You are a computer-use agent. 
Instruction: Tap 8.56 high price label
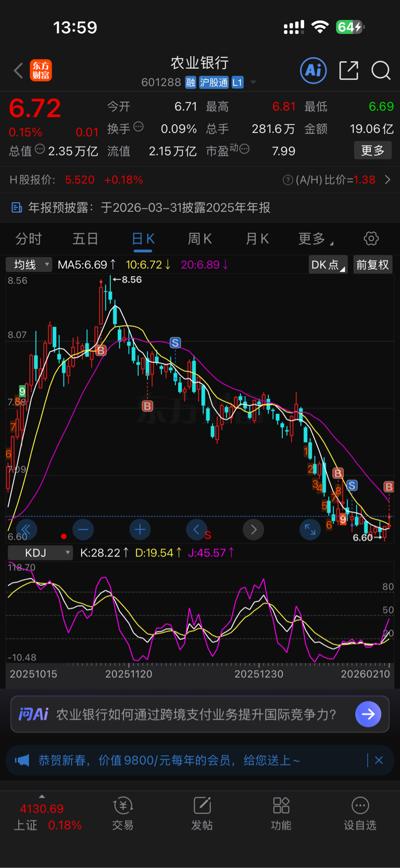click(132, 280)
